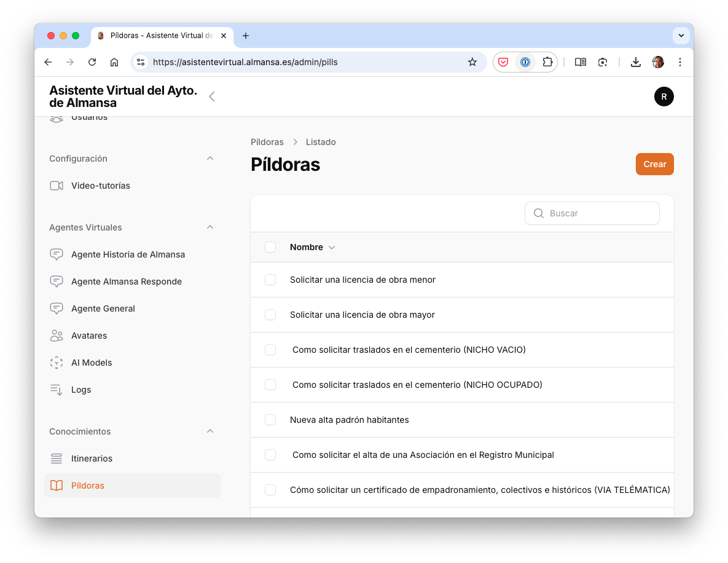The image size is (728, 563).
Task: Open the Agente Almansa Responde menu entry
Action: [x=127, y=281]
